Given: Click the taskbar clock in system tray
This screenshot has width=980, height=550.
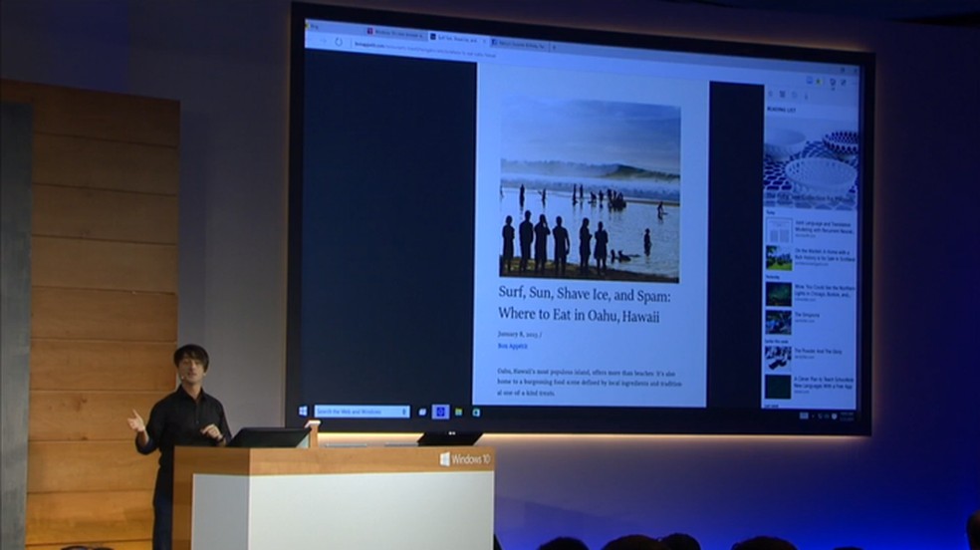Looking at the screenshot, I should (x=847, y=416).
